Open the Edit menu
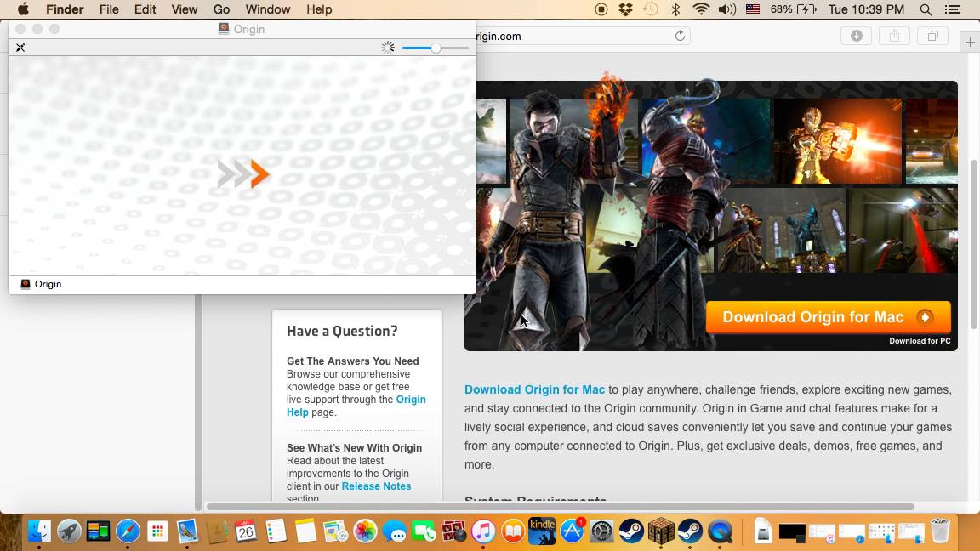Viewport: 980px width, 551px height. (x=145, y=9)
